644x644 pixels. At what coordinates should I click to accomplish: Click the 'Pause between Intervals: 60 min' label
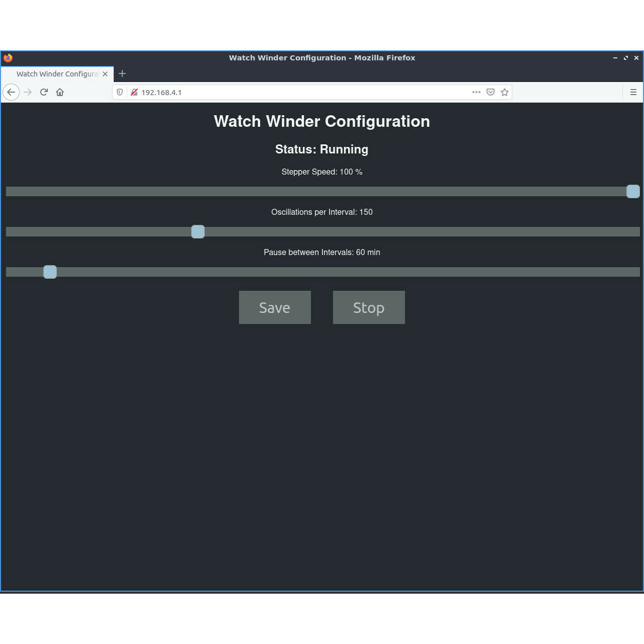(322, 253)
